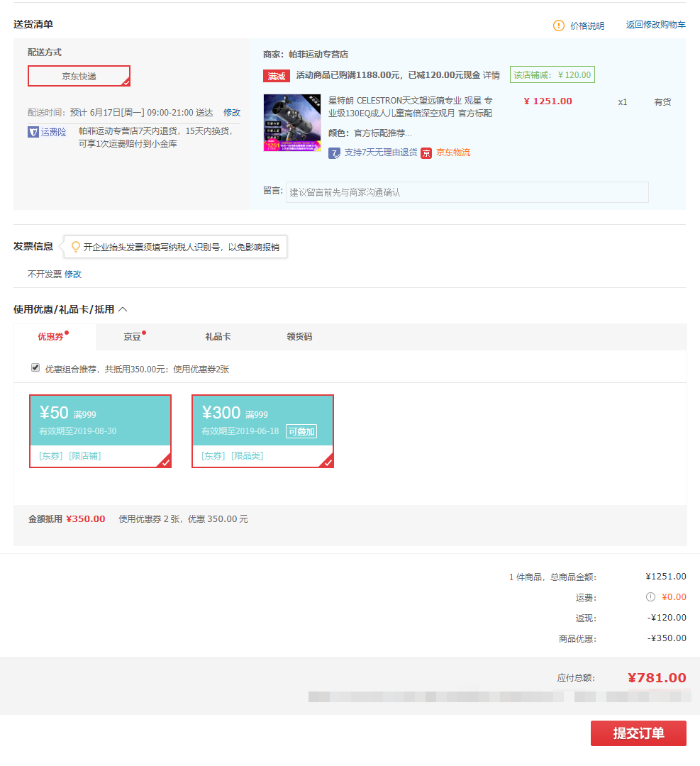Click 金额抵用 ¥350.00 summary value

(x=86, y=518)
